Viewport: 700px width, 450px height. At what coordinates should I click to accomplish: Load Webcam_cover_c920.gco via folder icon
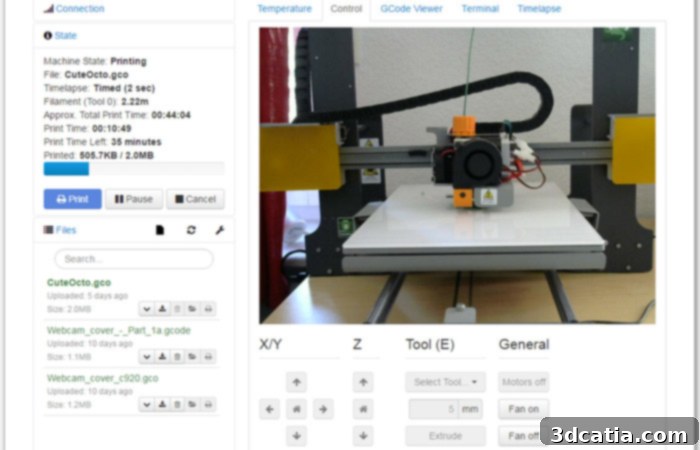192,404
